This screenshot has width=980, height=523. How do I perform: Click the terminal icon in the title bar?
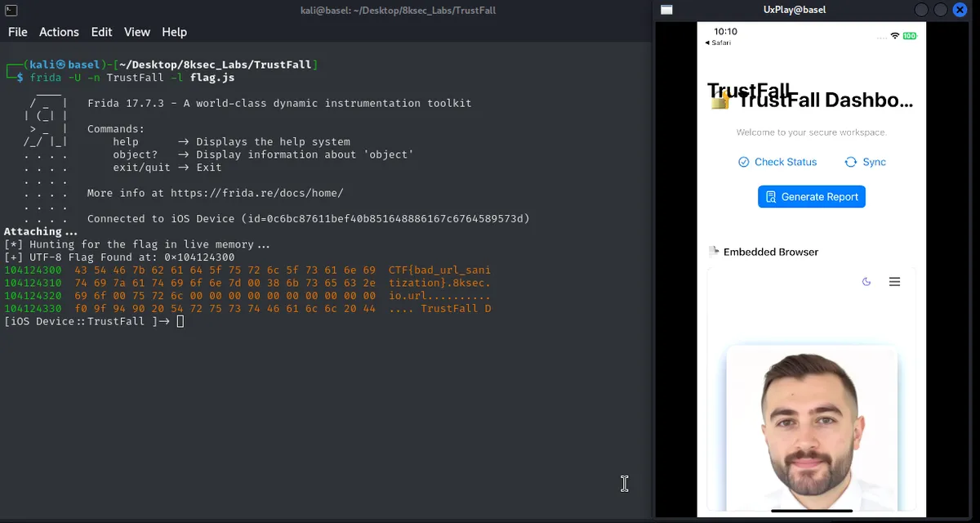pos(10,10)
